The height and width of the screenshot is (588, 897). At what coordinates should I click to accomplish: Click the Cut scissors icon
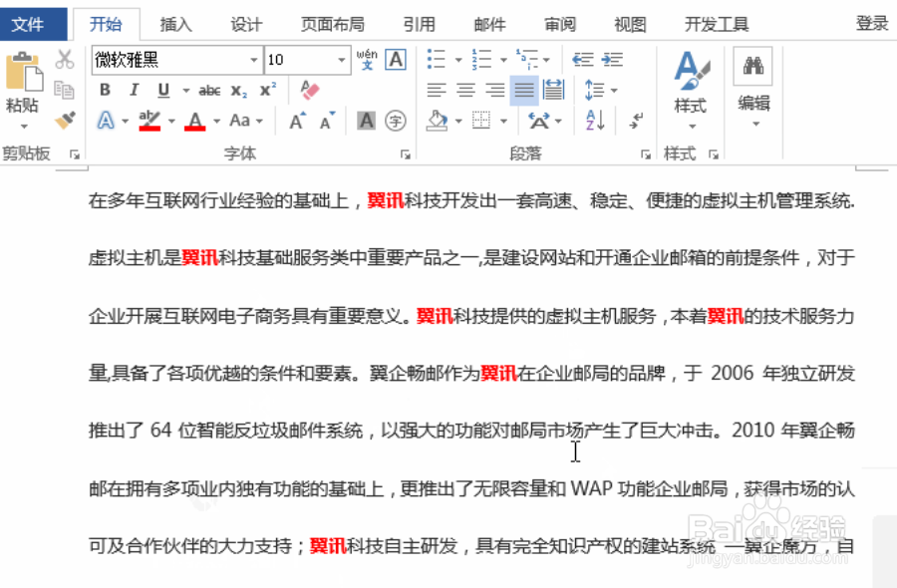point(65,60)
